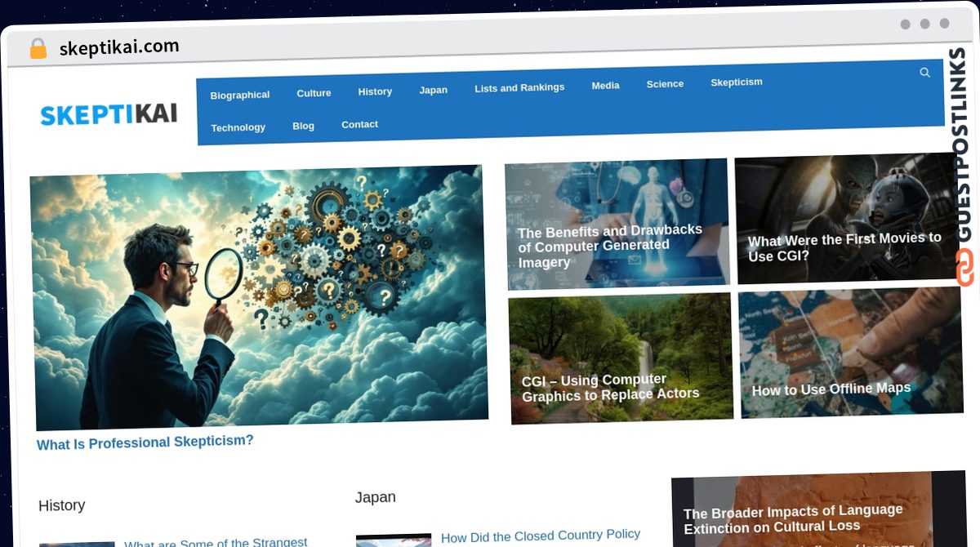Click the thumbnail beside the Strangest article
Image resolution: width=980 pixels, height=547 pixels.
coord(77,544)
